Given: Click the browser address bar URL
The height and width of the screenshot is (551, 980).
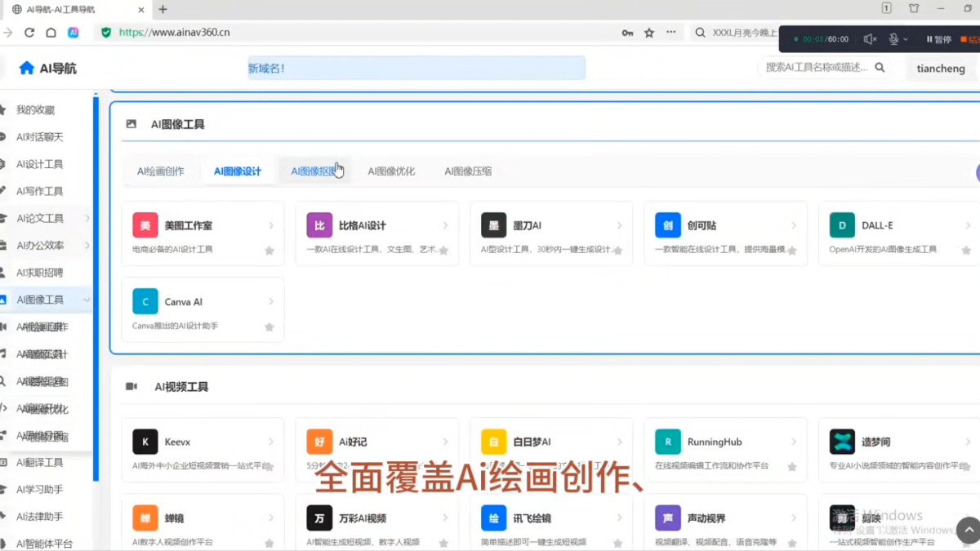Looking at the screenshot, I should pyautogui.click(x=174, y=33).
